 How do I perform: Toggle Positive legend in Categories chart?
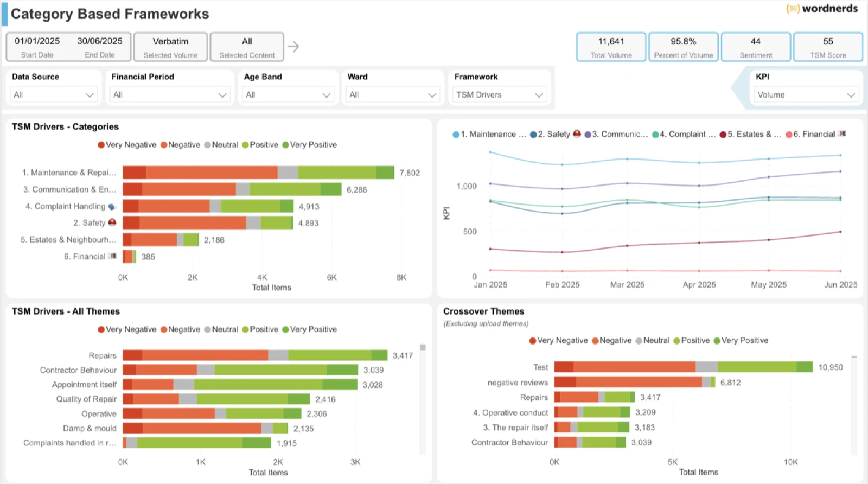click(x=260, y=145)
